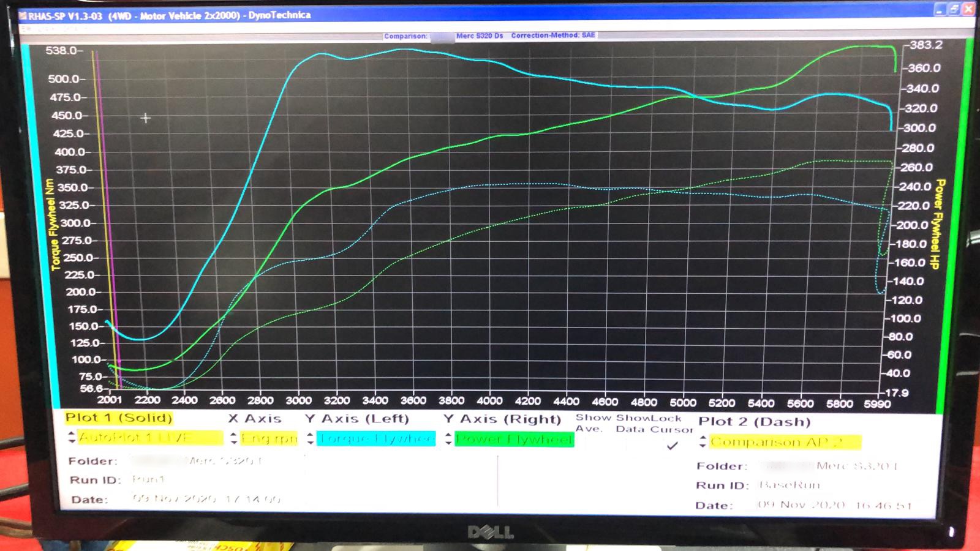Click the spinner arrows beside AutoPlot 1 LIVE
The height and width of the screenshot is (551, 980).
coord(72,437)
